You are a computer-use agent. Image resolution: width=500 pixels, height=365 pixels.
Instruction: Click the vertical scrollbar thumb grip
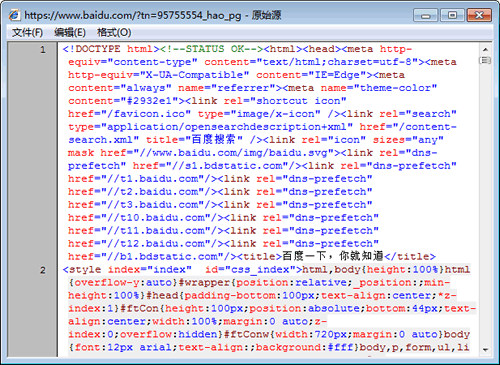[x=485, y=60]
